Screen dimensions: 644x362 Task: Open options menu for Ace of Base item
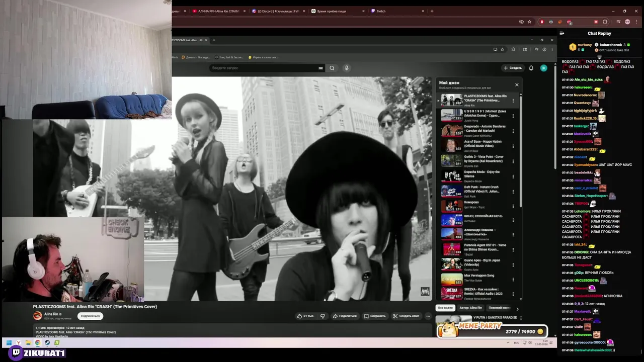[x=513, y=146]
